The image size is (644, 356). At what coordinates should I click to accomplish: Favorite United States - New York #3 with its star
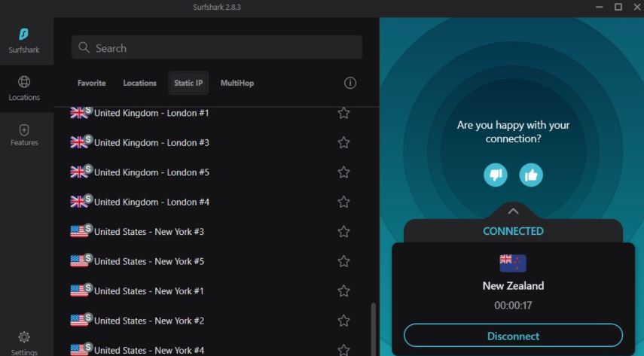pyautogui.click(x=343, y=232)
